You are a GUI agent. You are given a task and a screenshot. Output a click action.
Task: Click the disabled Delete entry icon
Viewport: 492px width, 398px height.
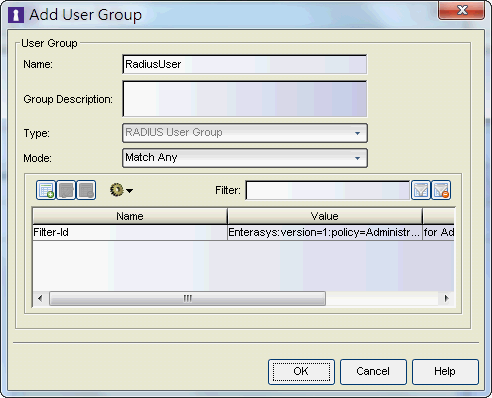(86, 190)
